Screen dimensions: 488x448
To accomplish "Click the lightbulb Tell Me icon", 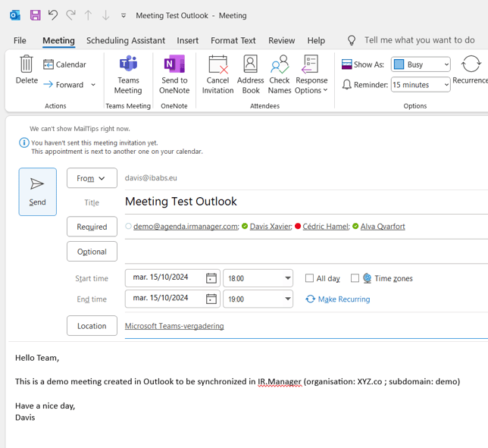I will pos(352,40).
